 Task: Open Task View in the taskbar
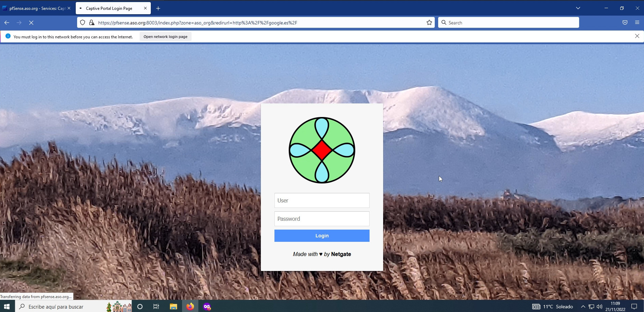coord(156,307)
